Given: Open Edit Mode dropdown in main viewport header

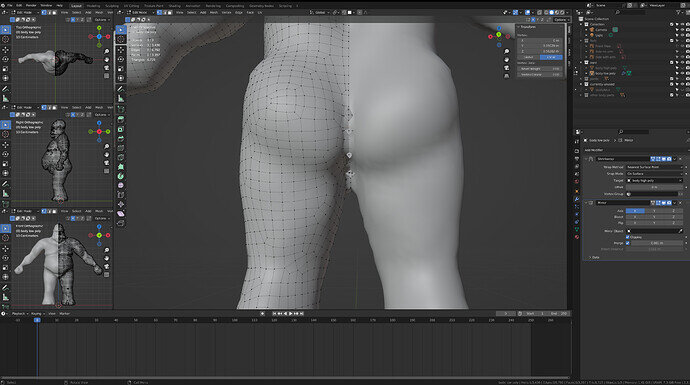Looking at the screenshot, I should click(140, 12).
